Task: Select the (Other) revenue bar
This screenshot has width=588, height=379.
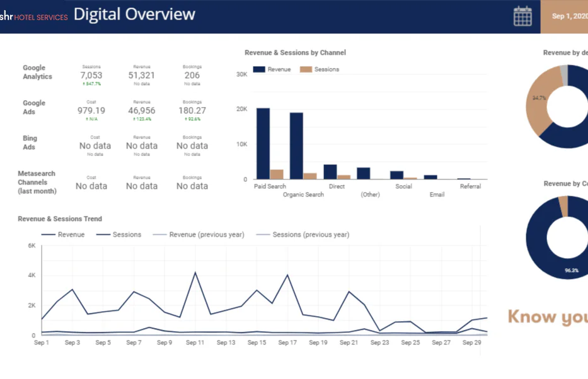Action: click(364, 173)
